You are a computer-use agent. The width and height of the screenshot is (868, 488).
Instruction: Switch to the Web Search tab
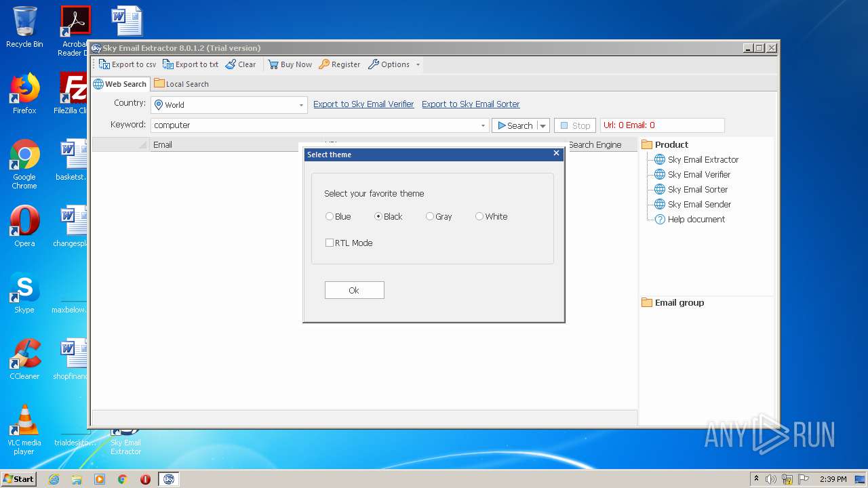120,84
